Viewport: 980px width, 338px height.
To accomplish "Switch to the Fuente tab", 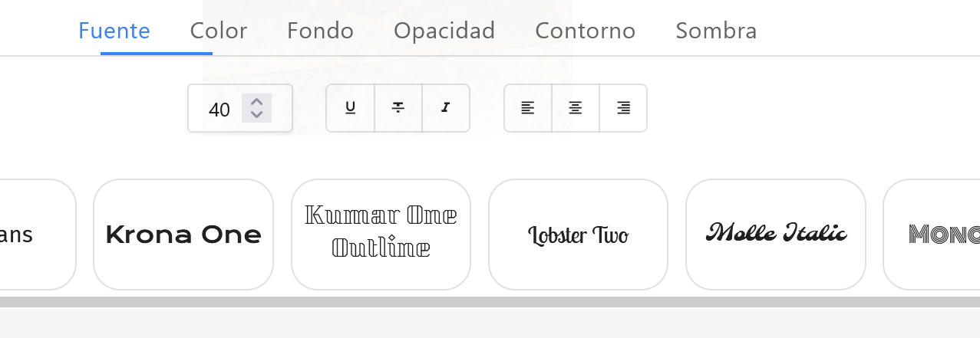I will pos(114,31).
